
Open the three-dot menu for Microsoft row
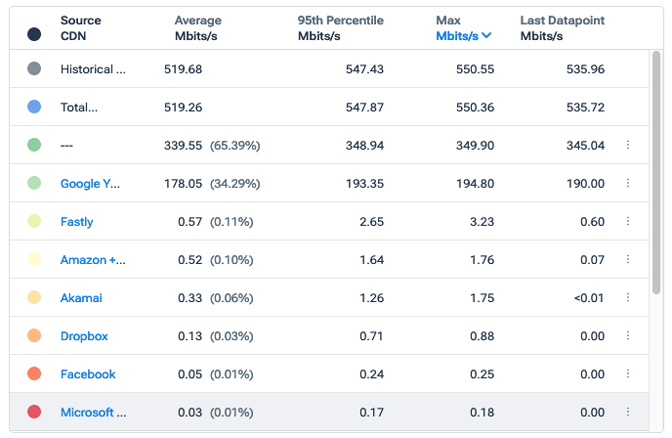click(x=628, y=412)
